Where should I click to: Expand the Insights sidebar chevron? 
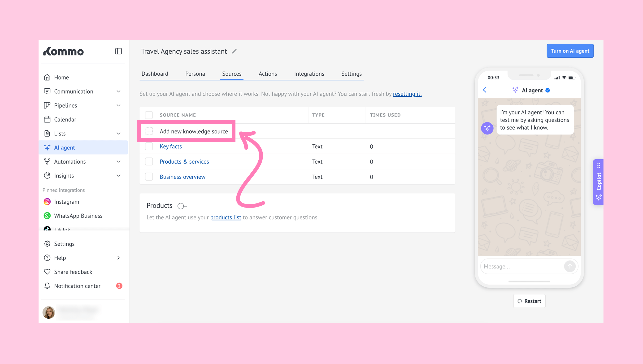click(x=118, y=176)
